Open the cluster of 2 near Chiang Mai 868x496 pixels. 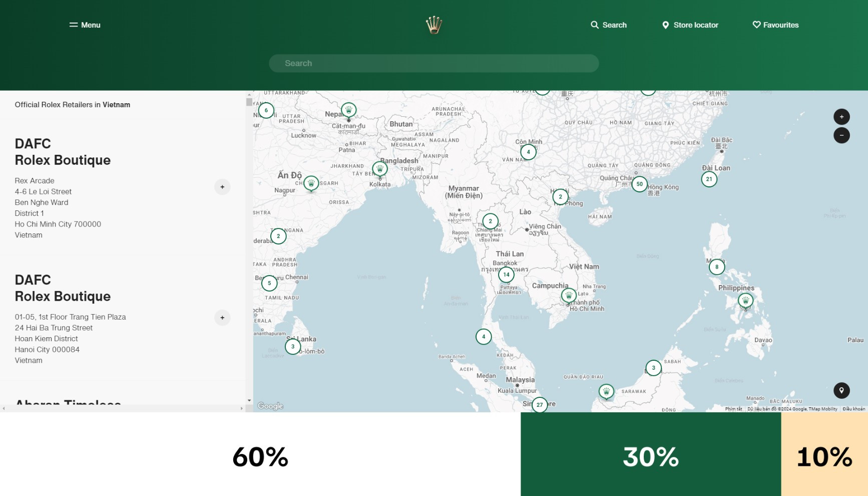[490, 221]
